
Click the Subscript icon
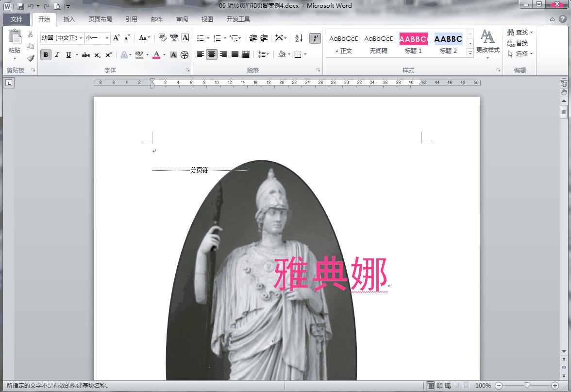pos(99,55)
